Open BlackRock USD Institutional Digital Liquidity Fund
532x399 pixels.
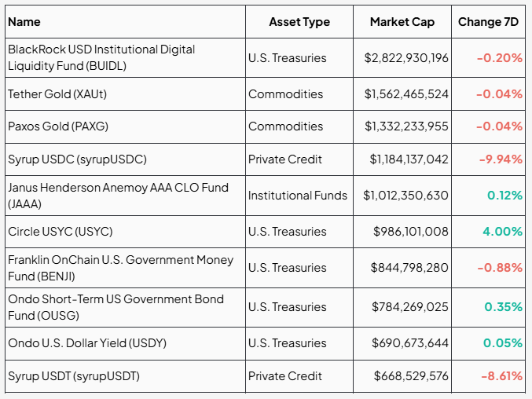coord(101,57)
